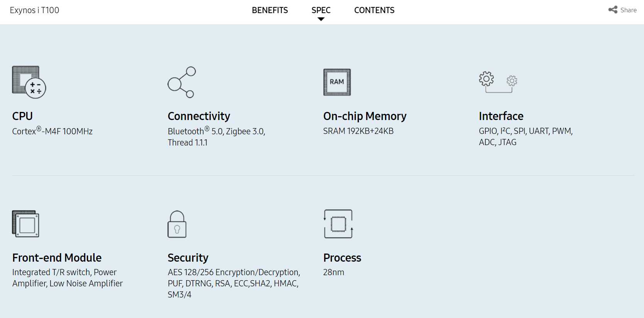Click the On-chip Memory heading
The height and width of the screenshot is (318, 644).
point(365,116)
